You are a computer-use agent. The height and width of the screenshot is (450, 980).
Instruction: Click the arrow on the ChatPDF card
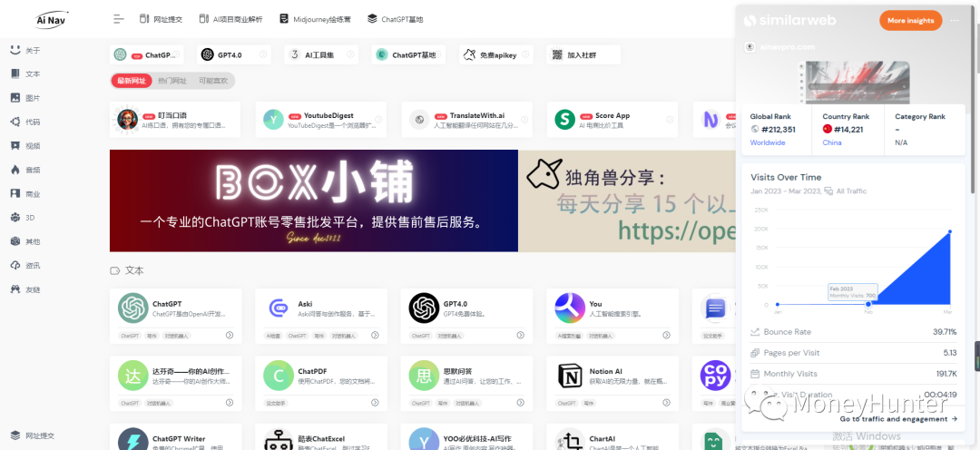coord(375,403)
